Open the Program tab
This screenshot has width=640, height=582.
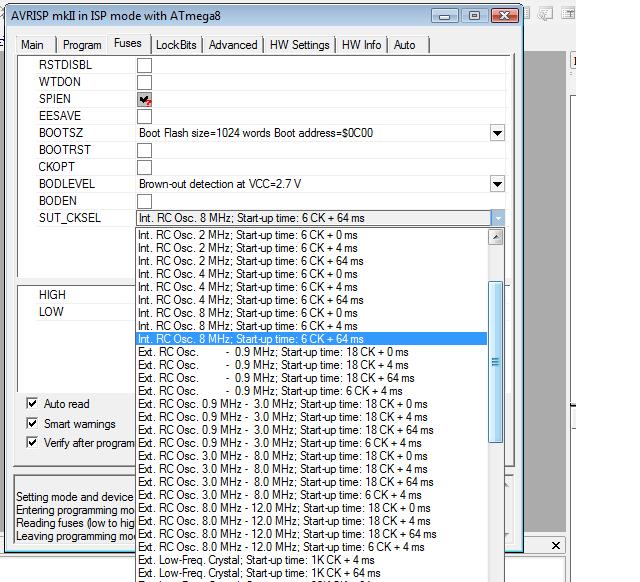click(x=82, y=44)
